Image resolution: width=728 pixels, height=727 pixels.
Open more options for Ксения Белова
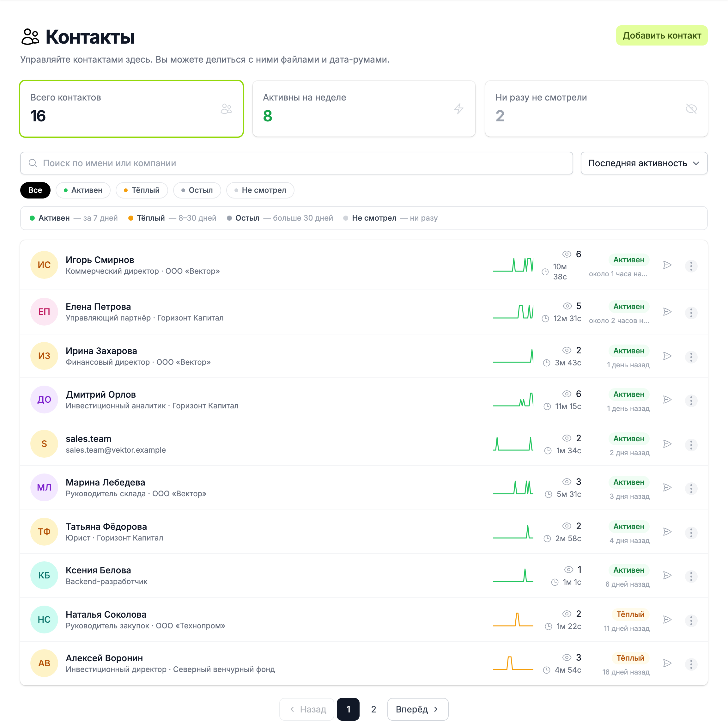[x=691, y=576]
